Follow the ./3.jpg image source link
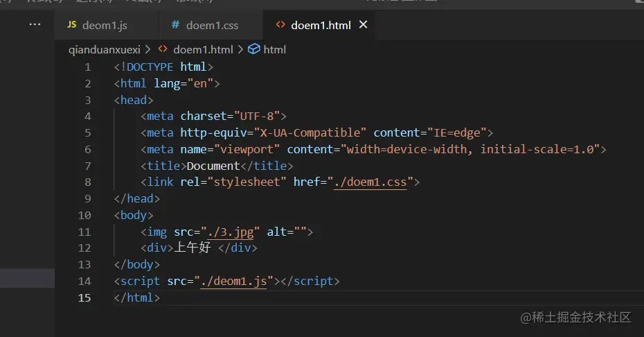Screen dimensions: 644x337 pos(231,232)
